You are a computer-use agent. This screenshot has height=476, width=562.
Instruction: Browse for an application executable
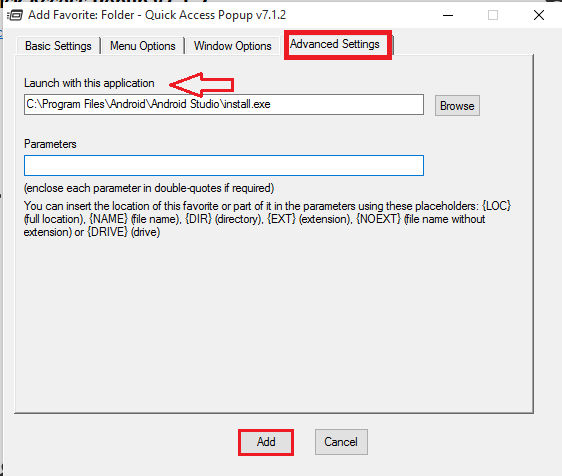(457, 106)
